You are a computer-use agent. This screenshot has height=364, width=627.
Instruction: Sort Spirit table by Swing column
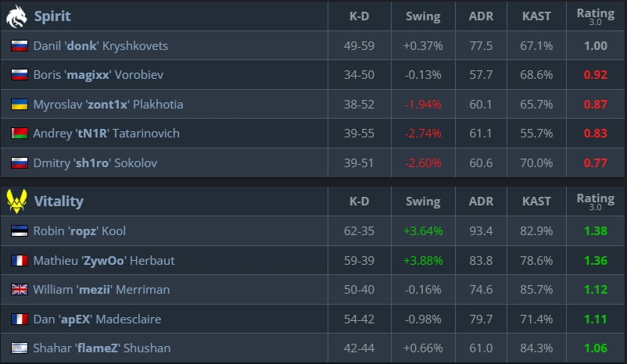click(423, 16)
